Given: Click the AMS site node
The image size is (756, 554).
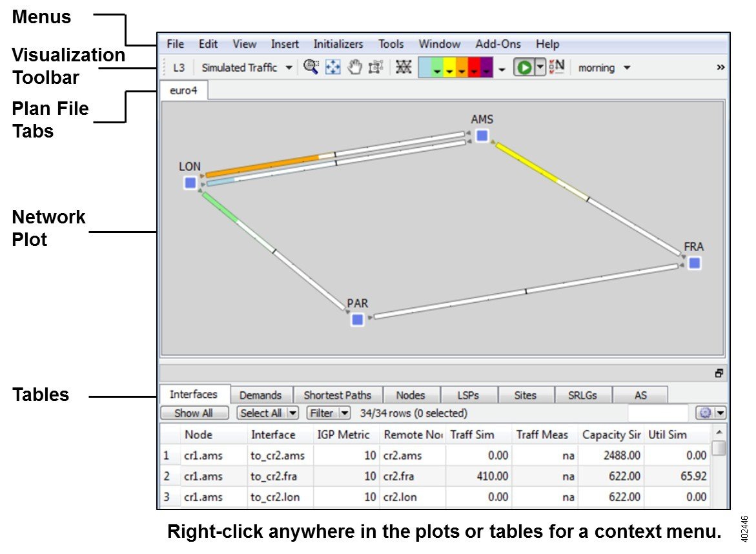Looking at the screenshot, I should click(x=482, y=136).
